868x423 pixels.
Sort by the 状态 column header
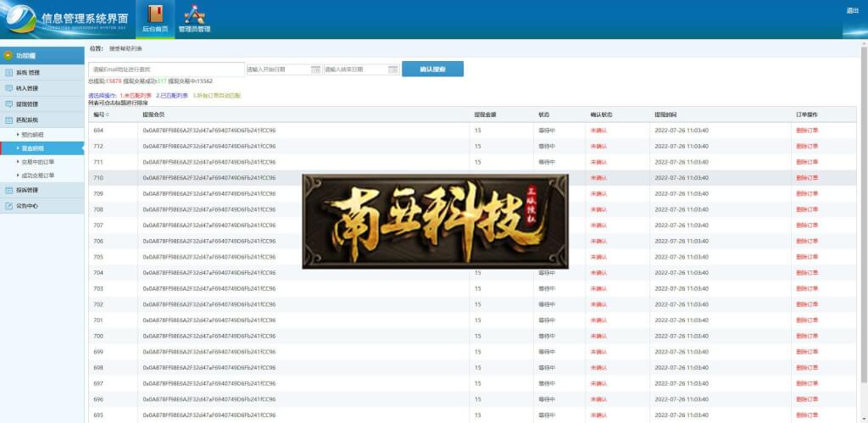543,114
